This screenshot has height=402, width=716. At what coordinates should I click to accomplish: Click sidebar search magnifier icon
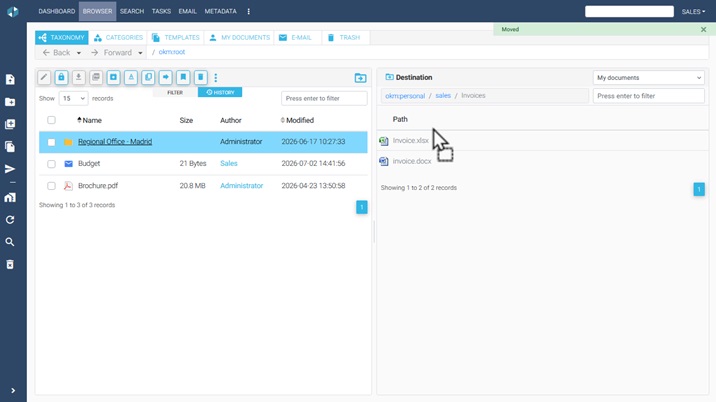point(10,242)
